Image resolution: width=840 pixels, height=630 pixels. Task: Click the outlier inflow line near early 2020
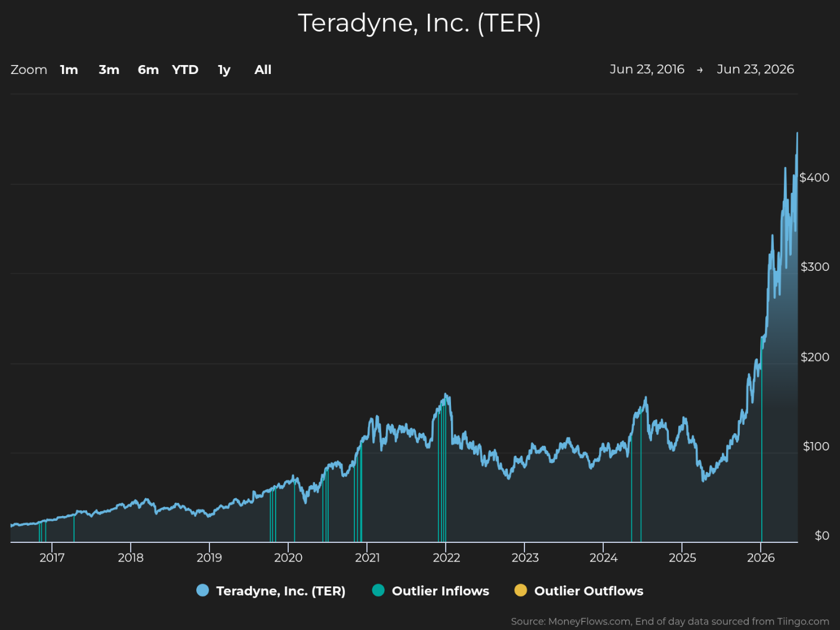click(295, 510)
